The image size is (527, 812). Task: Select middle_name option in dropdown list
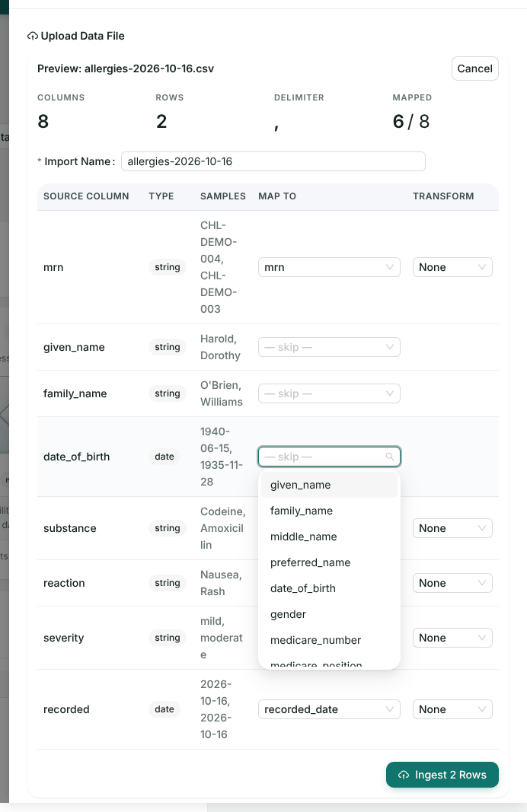(329, 537)
